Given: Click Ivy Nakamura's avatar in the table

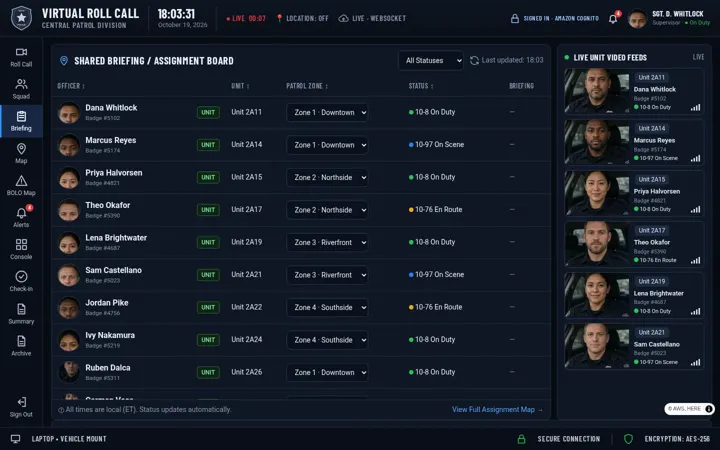Looking at the screenshot, I should (69, 340).
